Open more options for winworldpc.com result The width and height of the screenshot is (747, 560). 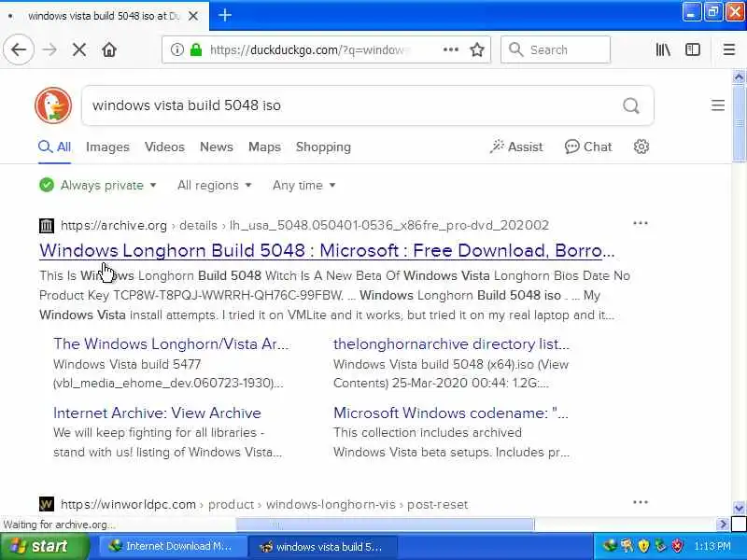pos(641,502)
